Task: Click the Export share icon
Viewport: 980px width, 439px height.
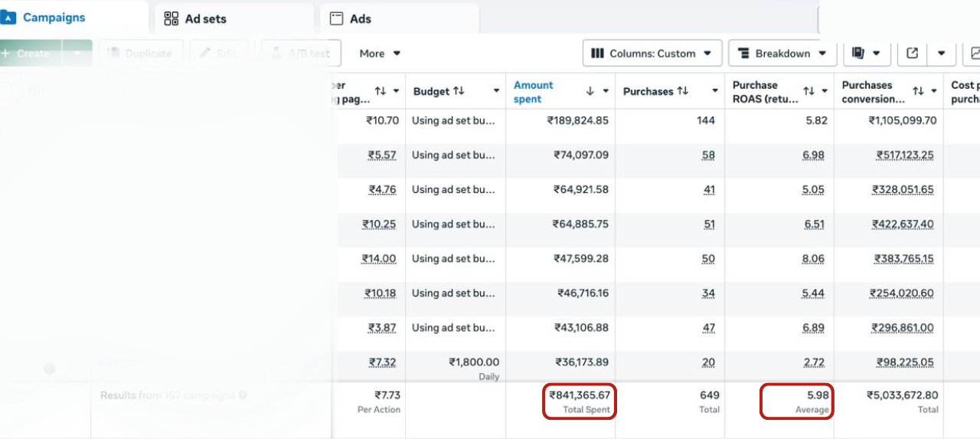Action: click(912, 54)
